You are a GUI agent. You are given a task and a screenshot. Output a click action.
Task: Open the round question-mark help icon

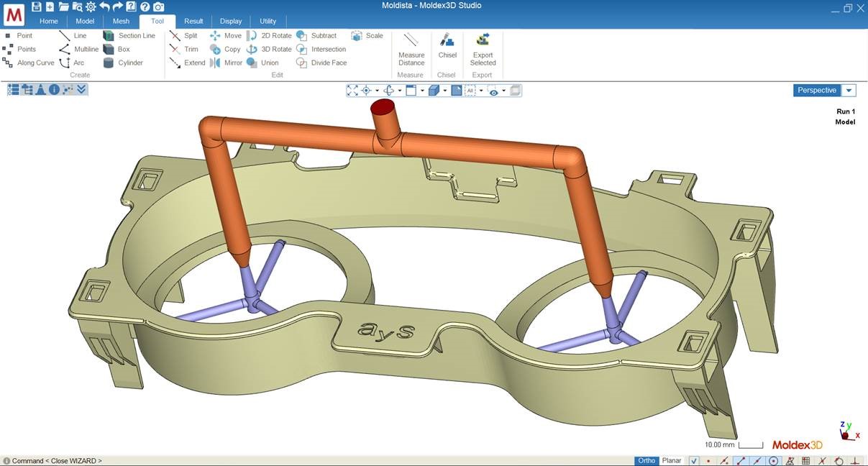point(145,6)
